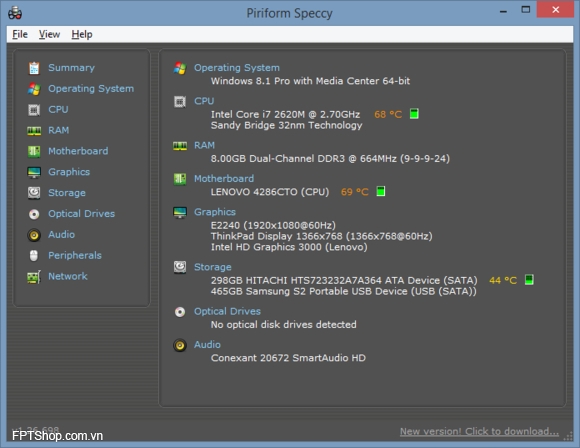Screen dimensions: 580x448
Task: Click the CPU chip icon in main panel
Action: pos(180,101)
